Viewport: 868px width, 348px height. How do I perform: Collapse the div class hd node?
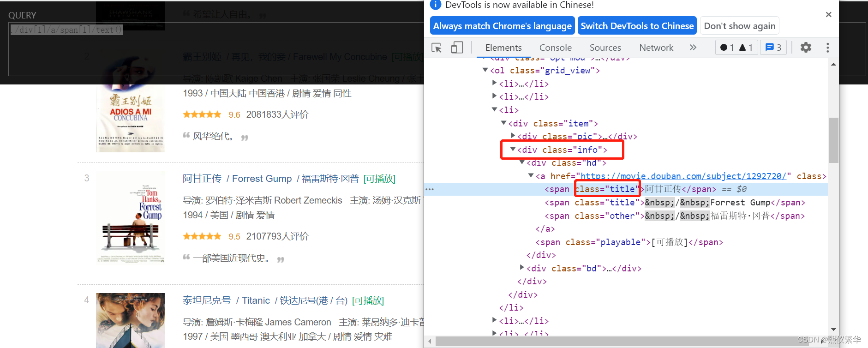(522, 162)
